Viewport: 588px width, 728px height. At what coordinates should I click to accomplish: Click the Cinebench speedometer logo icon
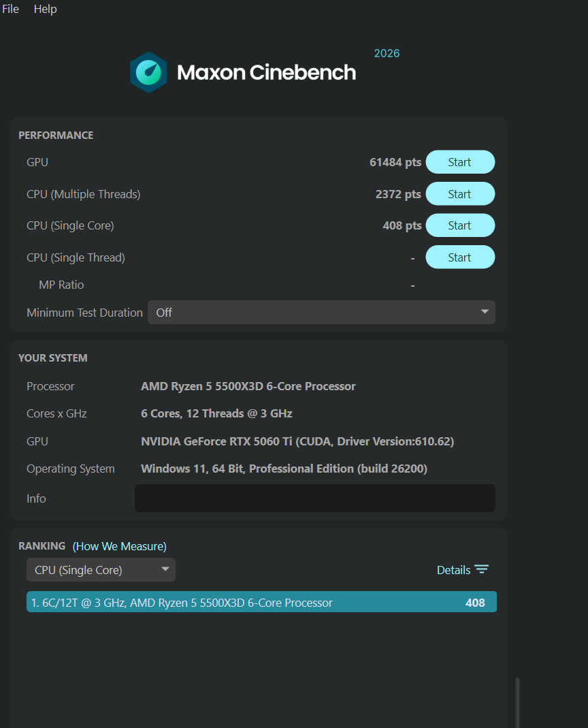pyautogui.click(x=148, y=72)
